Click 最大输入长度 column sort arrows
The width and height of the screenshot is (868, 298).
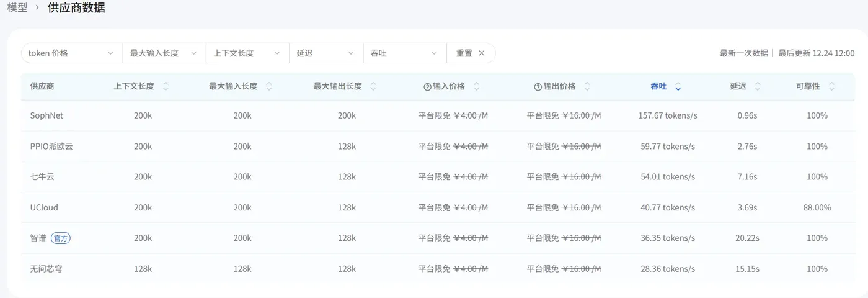[269, 87]
